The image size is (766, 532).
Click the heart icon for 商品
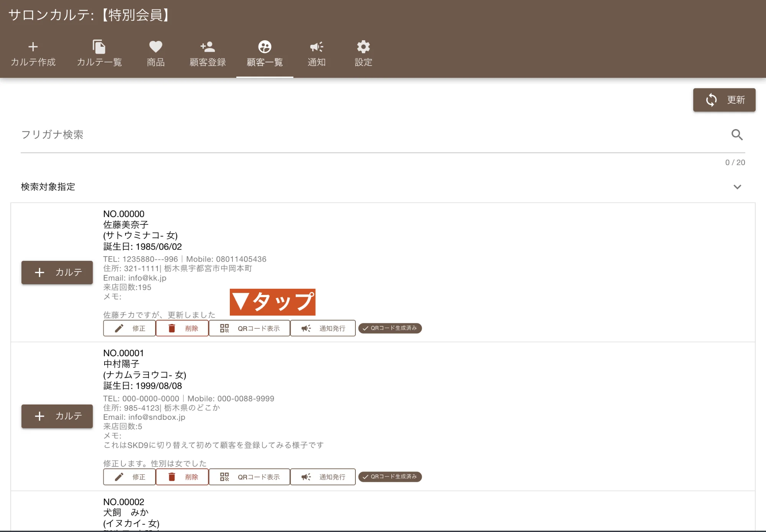(155, 47)
